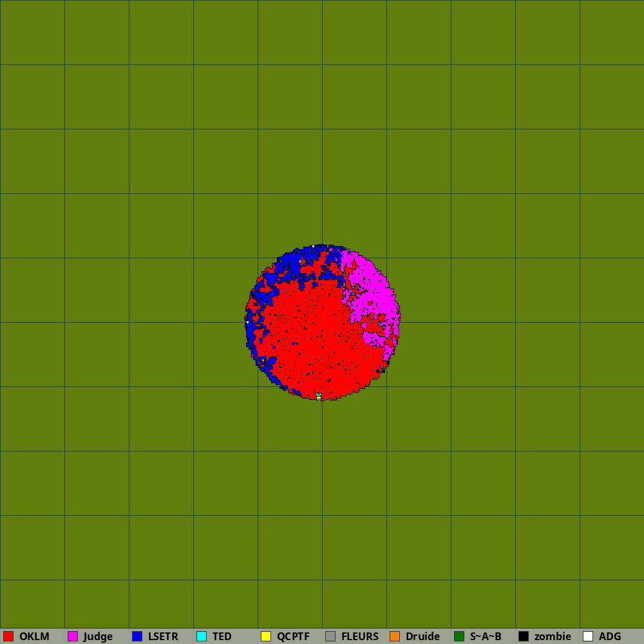
Task: Select the S~A~B legend label
Action: [486, 636]
